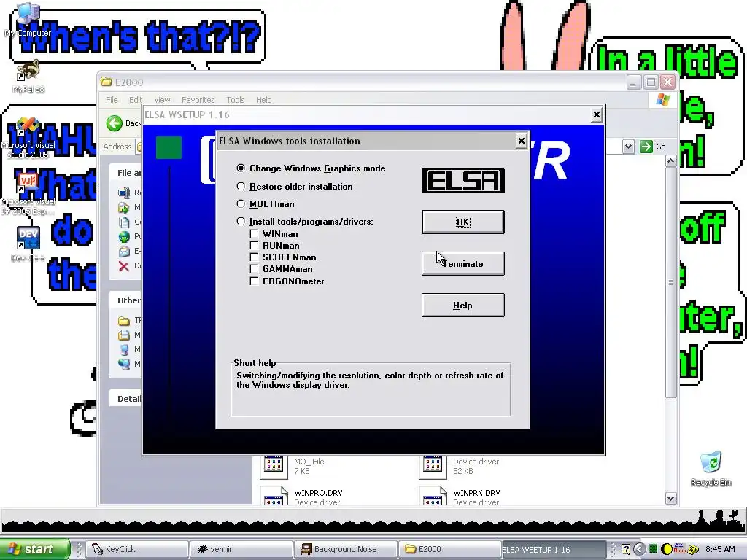Click the Start button
Image resolution: width=747 pixels, height=560 pixels.
click(35, 549)
